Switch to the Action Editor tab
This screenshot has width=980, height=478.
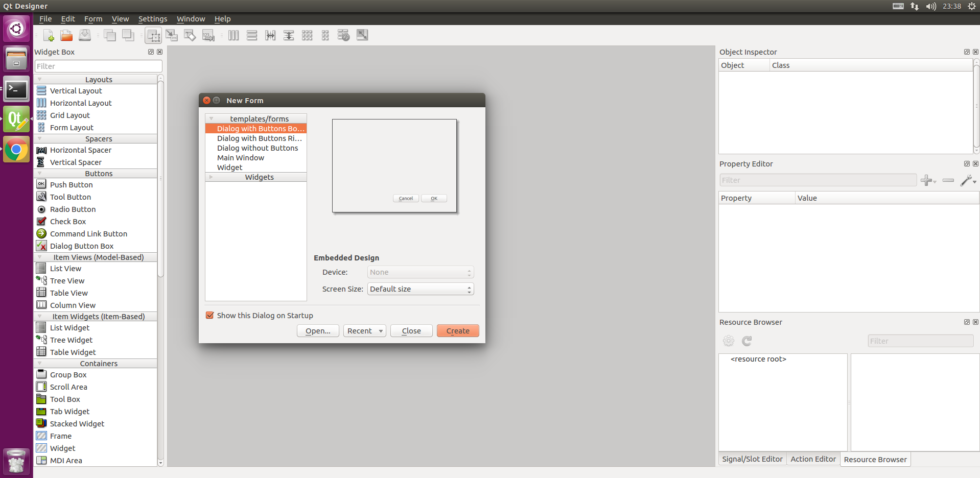tap(813, 459)
